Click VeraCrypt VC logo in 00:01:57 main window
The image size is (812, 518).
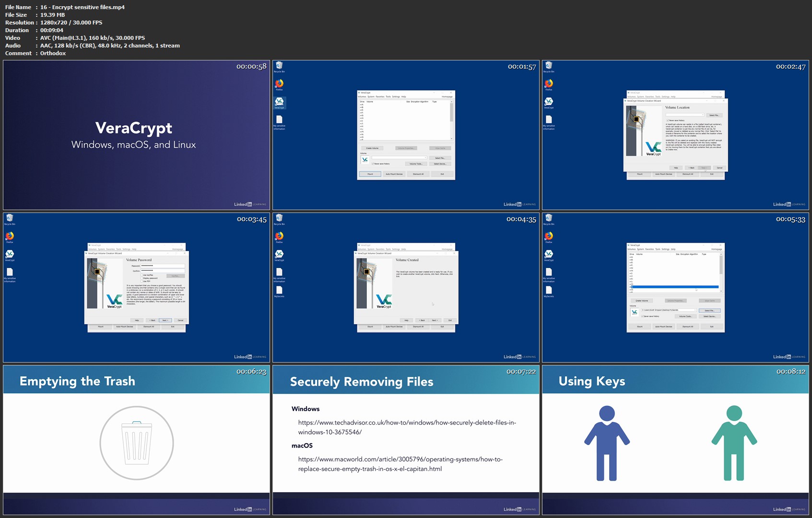tap(365, 160)
